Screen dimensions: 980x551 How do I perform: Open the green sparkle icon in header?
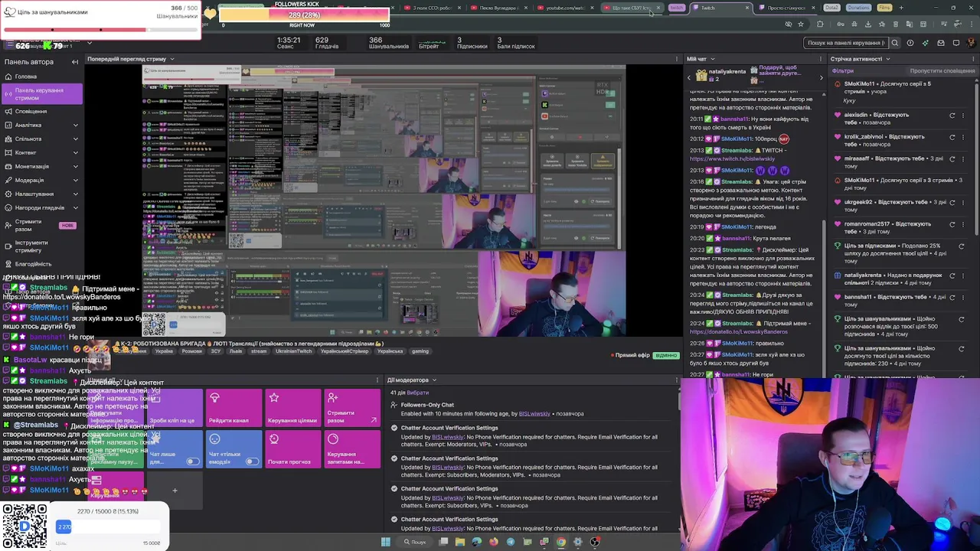(x=926, y=43)
